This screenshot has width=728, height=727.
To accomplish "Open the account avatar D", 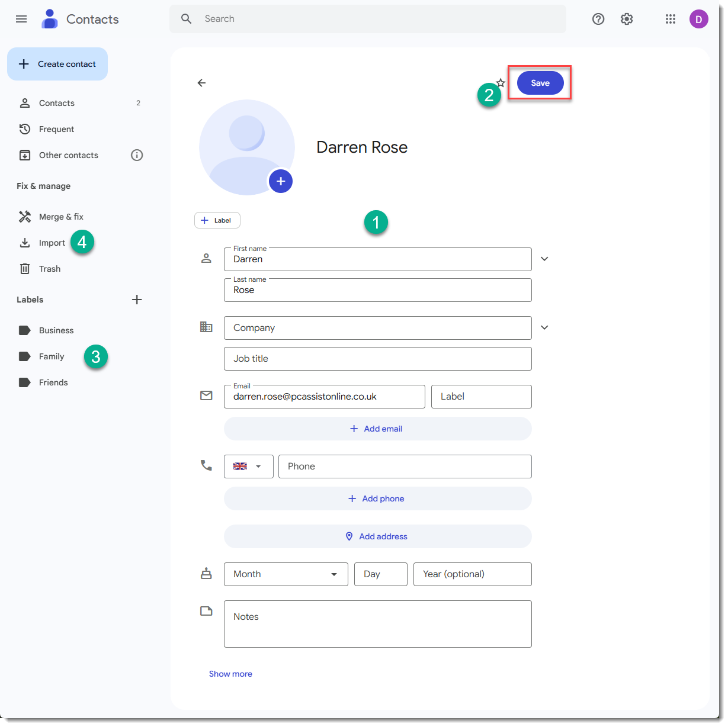I will 698,19.
